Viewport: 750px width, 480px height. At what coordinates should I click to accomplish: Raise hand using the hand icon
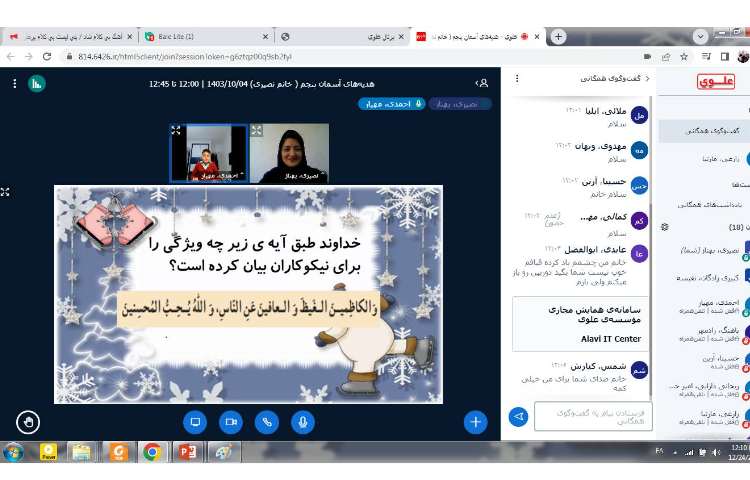[x=28, y=422]
